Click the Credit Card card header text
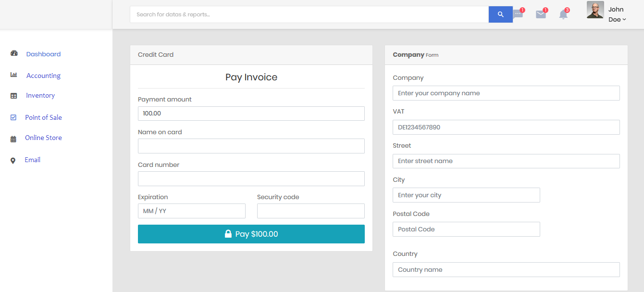Viewport: 644px width, 292px height. (156, 54)
